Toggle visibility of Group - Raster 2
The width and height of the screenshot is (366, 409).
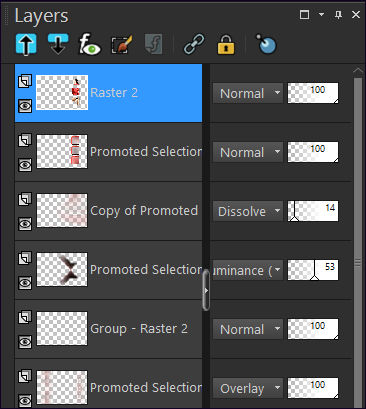pyautogui.click(x=25, y=342)
